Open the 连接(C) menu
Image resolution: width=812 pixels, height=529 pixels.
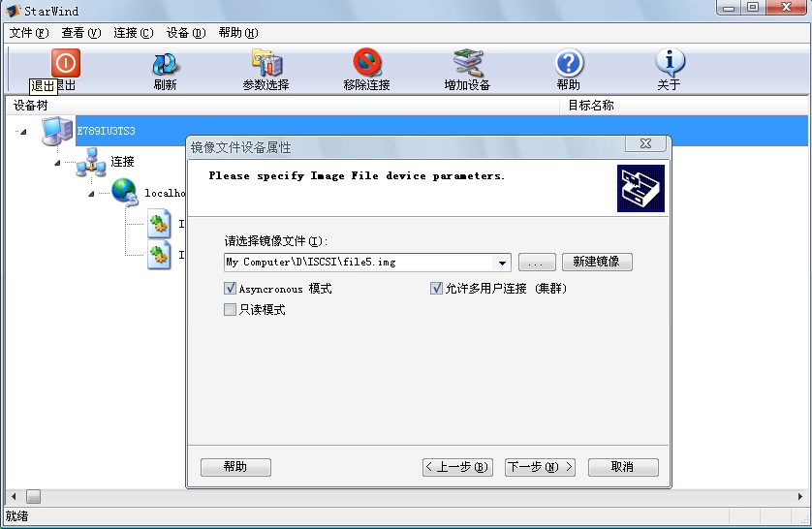(134, 33)
